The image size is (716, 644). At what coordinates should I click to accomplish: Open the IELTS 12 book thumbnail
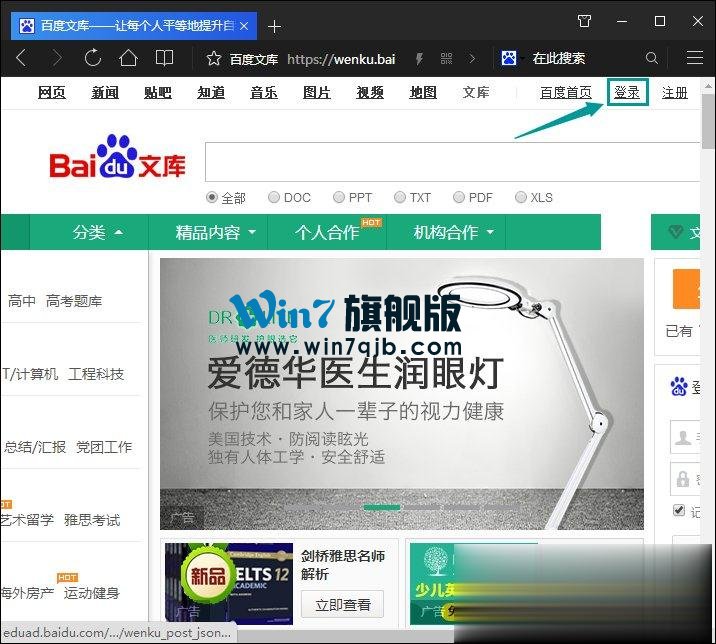pos(229,583)
